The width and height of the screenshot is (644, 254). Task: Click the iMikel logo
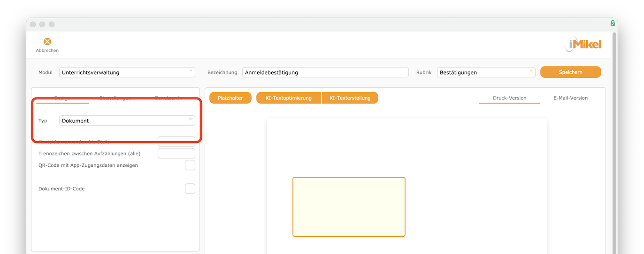pos(583,45)
